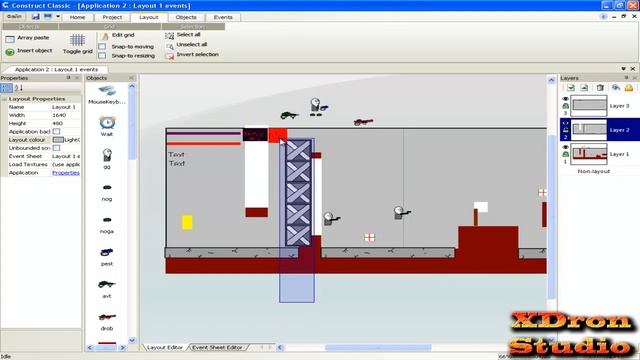The height and width of the screenshot is (360, 640).
Task: Hide Layer 3 using its eye icon
Action: (565, 99)
